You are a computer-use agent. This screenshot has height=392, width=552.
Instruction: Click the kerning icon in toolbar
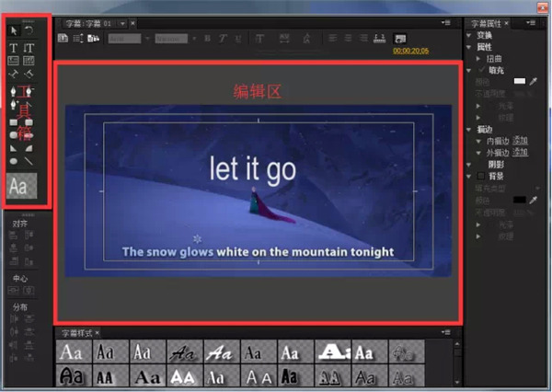coord(284,38)
